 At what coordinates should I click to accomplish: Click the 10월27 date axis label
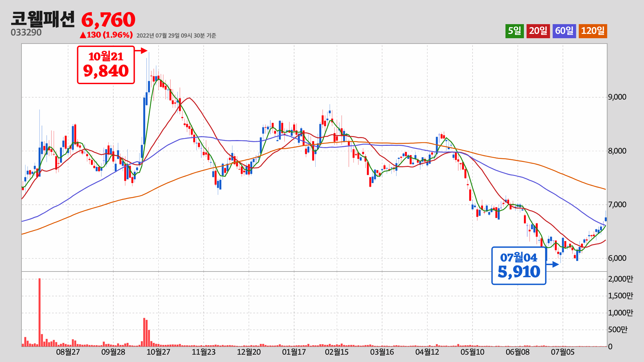click(158, 352)
